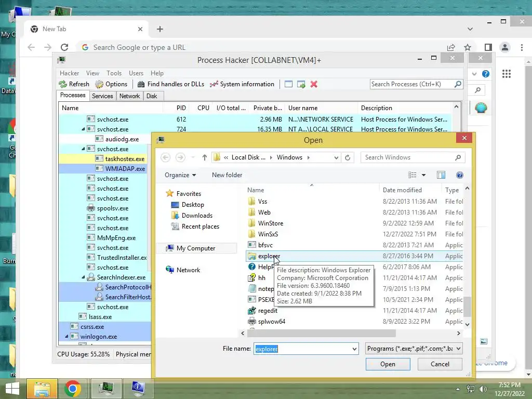Expand the address bar path history dropdown
This screenshot has height=399, width=532.
[336, 158]
